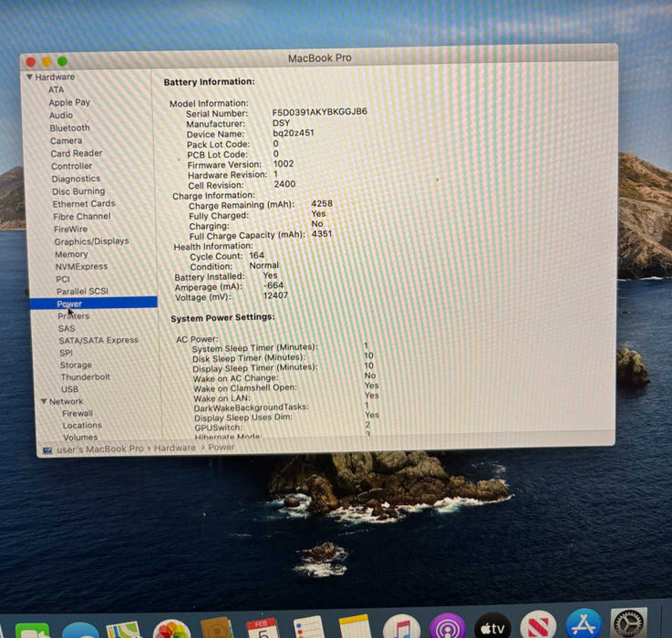Screen dimensions: 672x638
Task: Click the device name bq20z451
Action: pyautogui.click(x=294, y=133)
